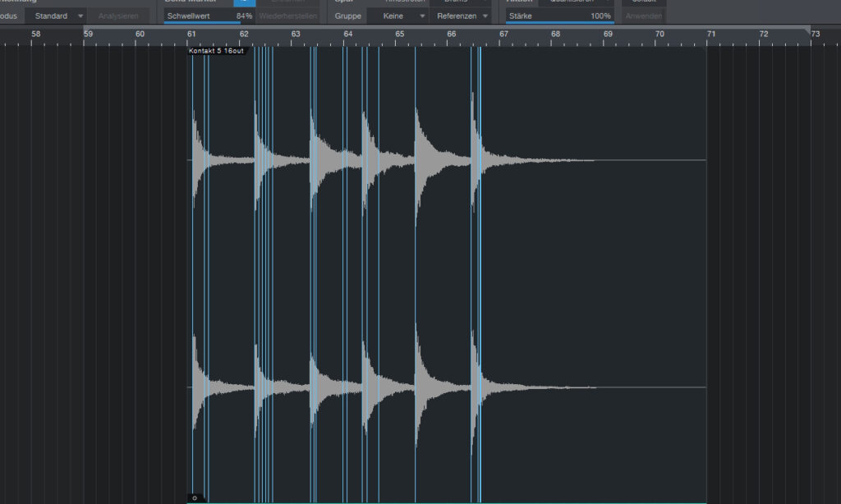841x504 pixels.
Task: Jump to bar 58 in the timeline ruler
Action: (x=35, y=34)
